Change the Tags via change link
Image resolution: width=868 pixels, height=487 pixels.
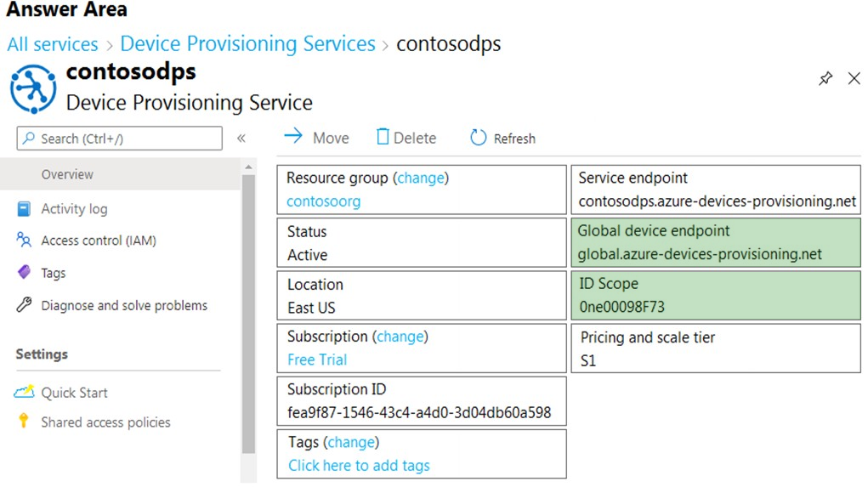[351, 442]
